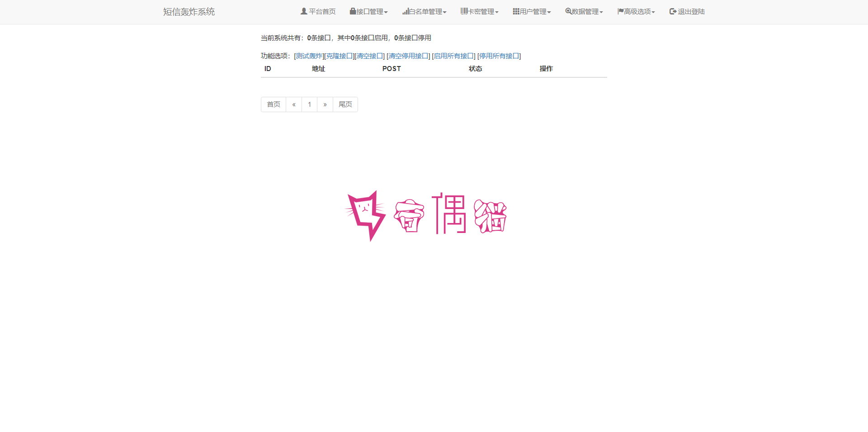868x432 pixels.
Task: Click the ID column header
Action: coord(268,69)
